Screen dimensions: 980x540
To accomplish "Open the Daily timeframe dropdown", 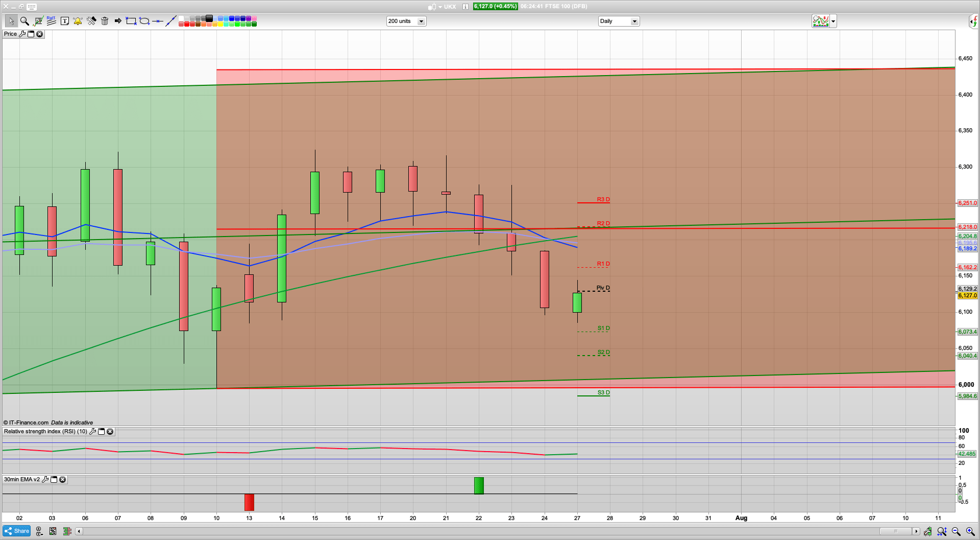I will tap(634, 21).
